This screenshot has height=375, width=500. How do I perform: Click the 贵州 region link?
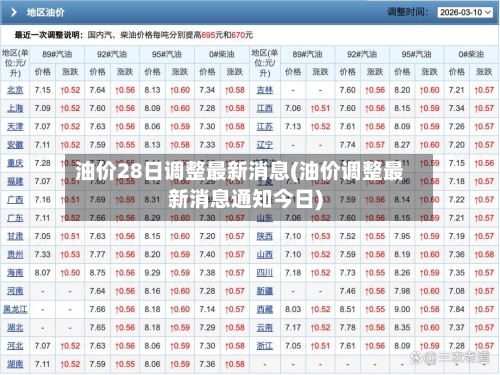(x=15, y=255)
